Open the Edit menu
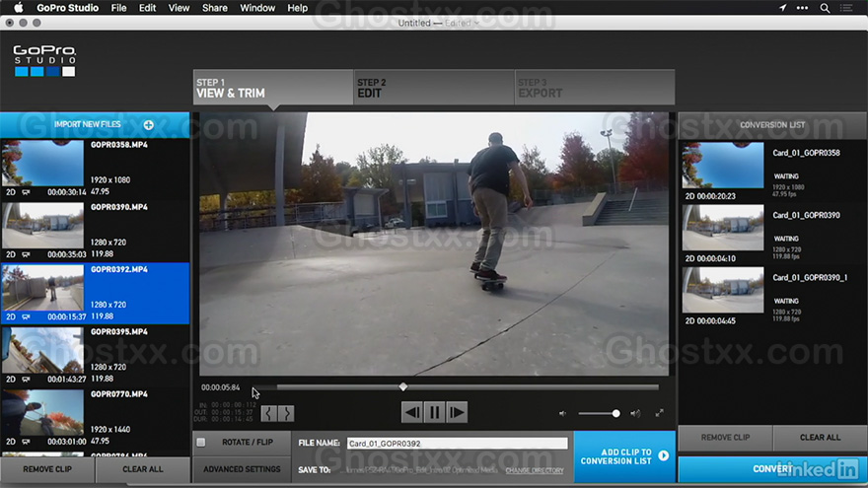 (x=147, y=8)
